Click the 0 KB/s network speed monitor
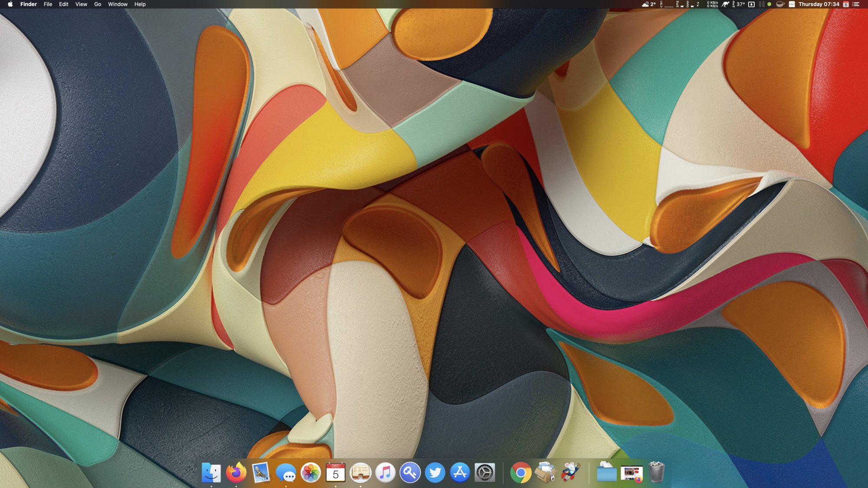The image size is (868, 488). 712,4
